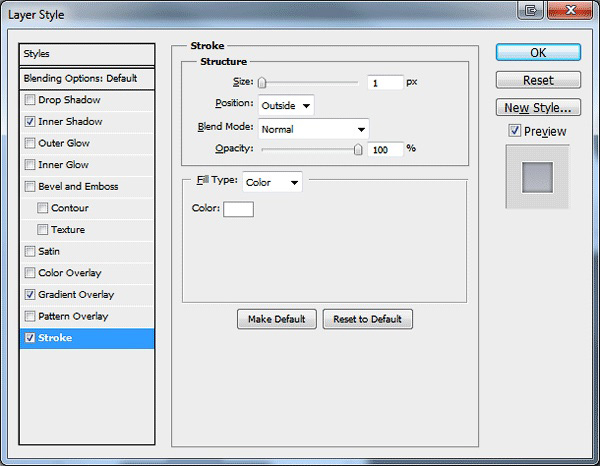
Task: Click the Opacity slider handle
Action: [358, 149]
